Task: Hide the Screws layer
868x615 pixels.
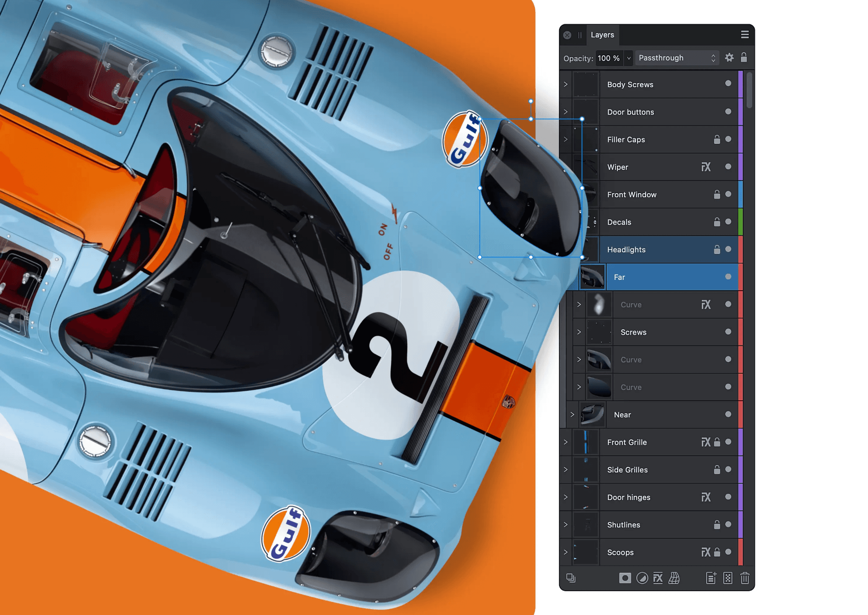Action: pos(728,332)
